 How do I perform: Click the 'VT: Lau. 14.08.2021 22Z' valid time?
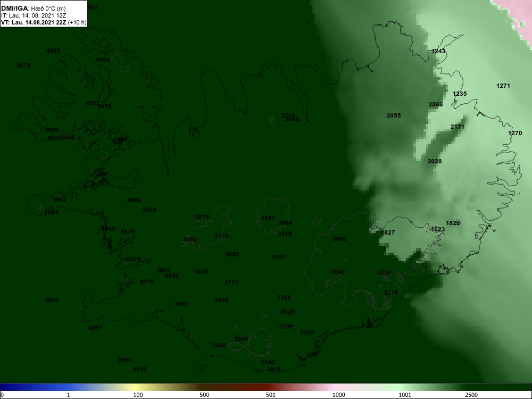pyautogui.click(x=34, y=23)
